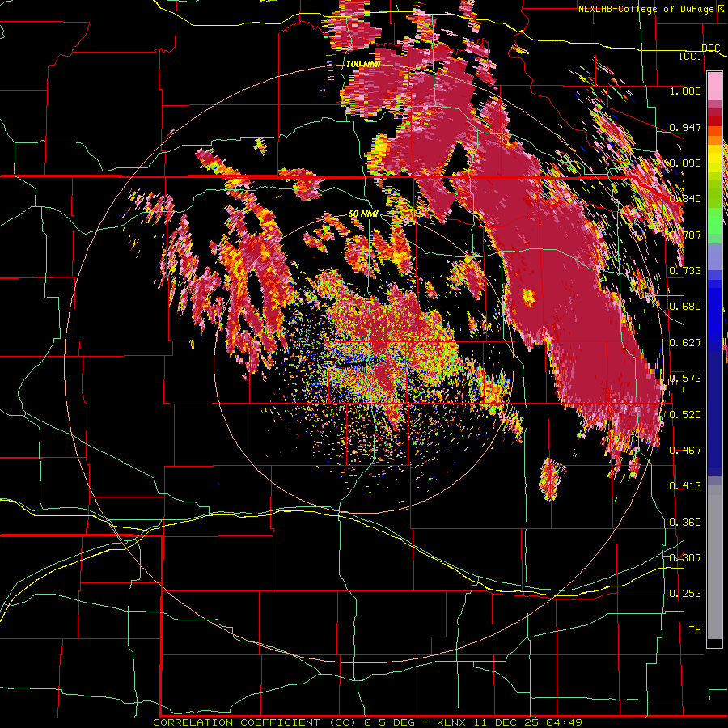Select the 0.253 color scale value
The height and width of the screenshot is (728, 728).
click(685, 594)
